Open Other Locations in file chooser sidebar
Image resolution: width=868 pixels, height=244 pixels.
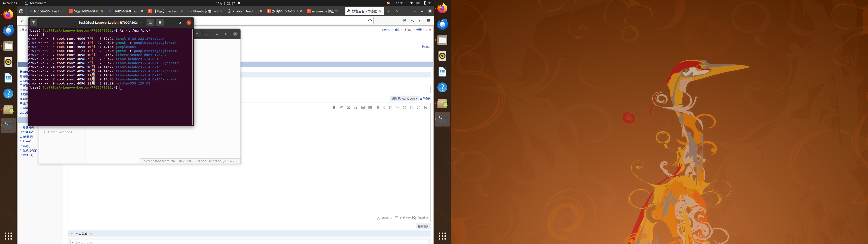[60, 132]
